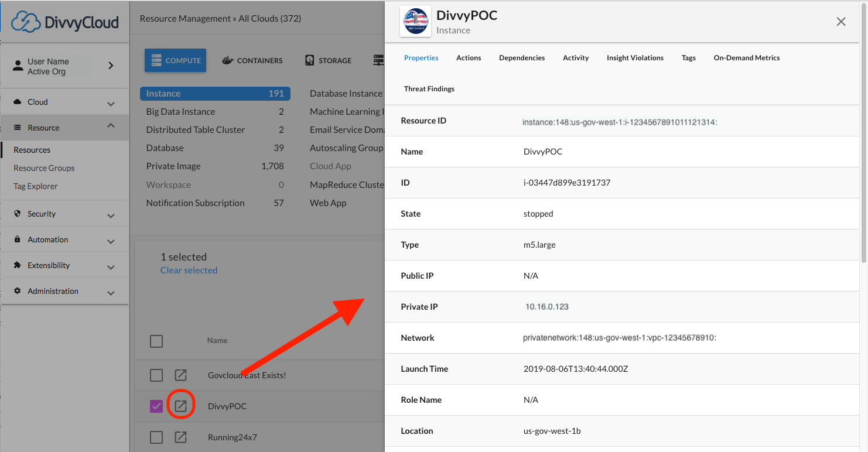Viewport: 868px width, 452px height.
Task: Click the ID value i-03447d899e3191737
Action: pos(567,183)
